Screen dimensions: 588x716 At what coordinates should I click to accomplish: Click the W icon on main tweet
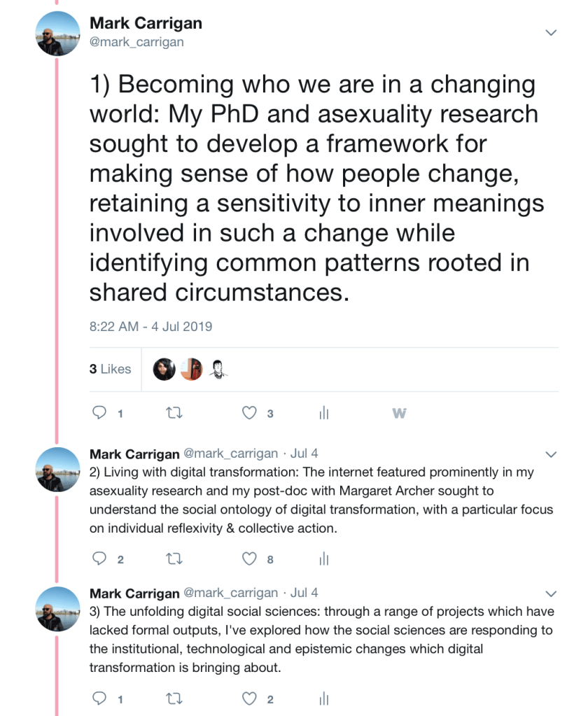399,414
